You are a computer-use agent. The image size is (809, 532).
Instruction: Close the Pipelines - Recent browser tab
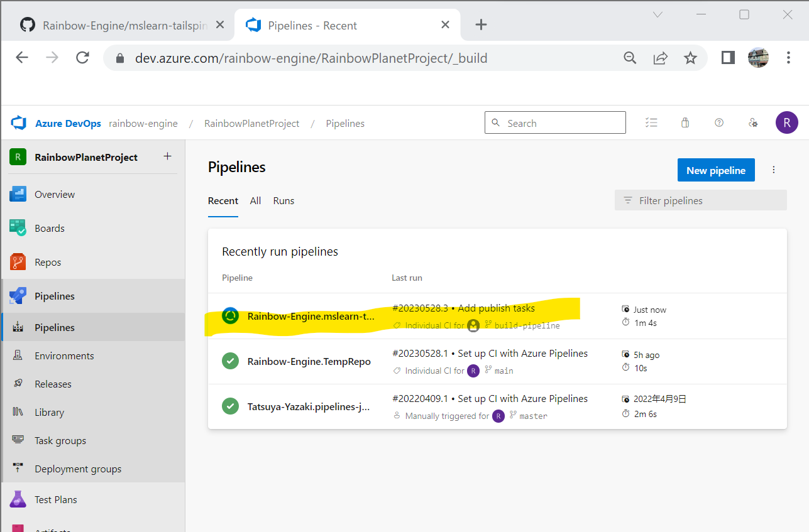tap(445, 25)
